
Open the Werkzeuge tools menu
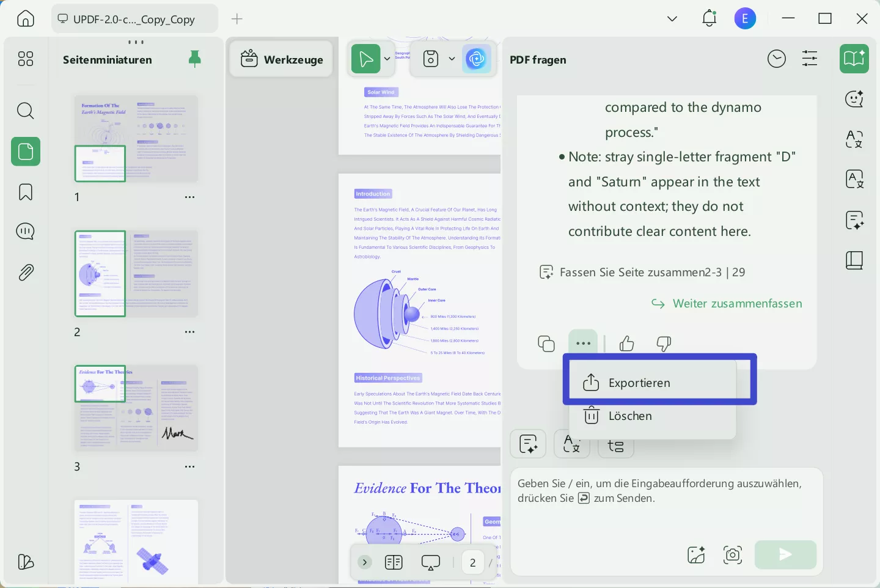[282, 59]
